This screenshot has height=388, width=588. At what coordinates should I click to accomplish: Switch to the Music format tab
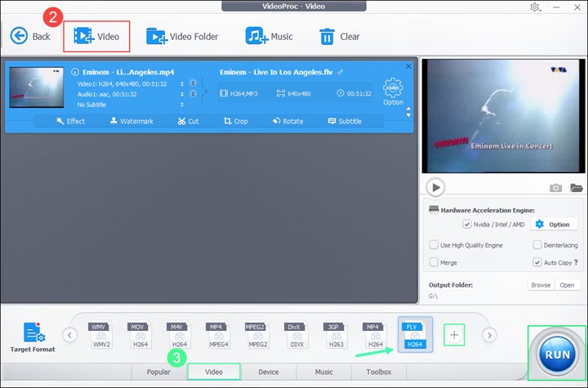324,372
